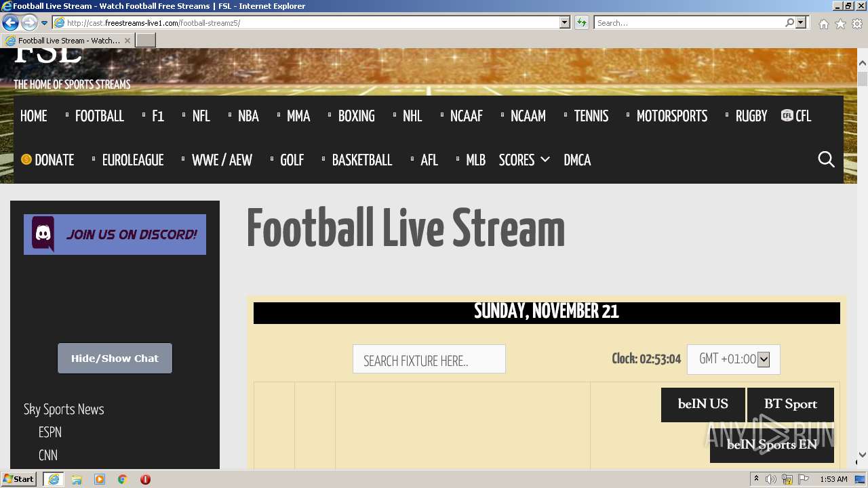Open the F1 menu item
The image size is (868, 488).
click(x=158, y=116)
